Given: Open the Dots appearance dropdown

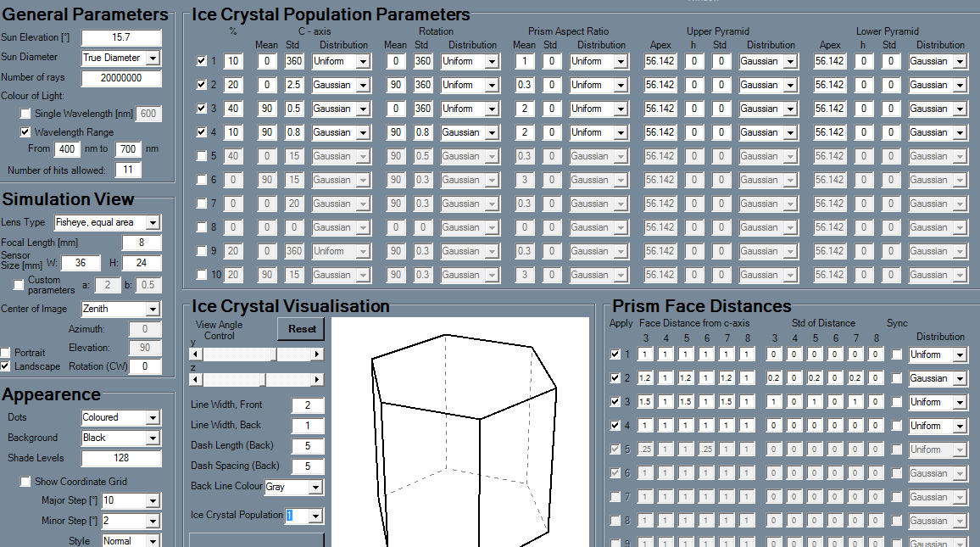Looking at the screenshot, I should [x=153, y=417].
